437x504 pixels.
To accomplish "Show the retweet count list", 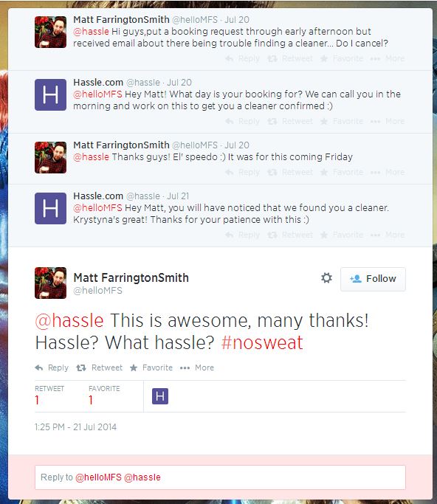I will [x=49, y=395].
